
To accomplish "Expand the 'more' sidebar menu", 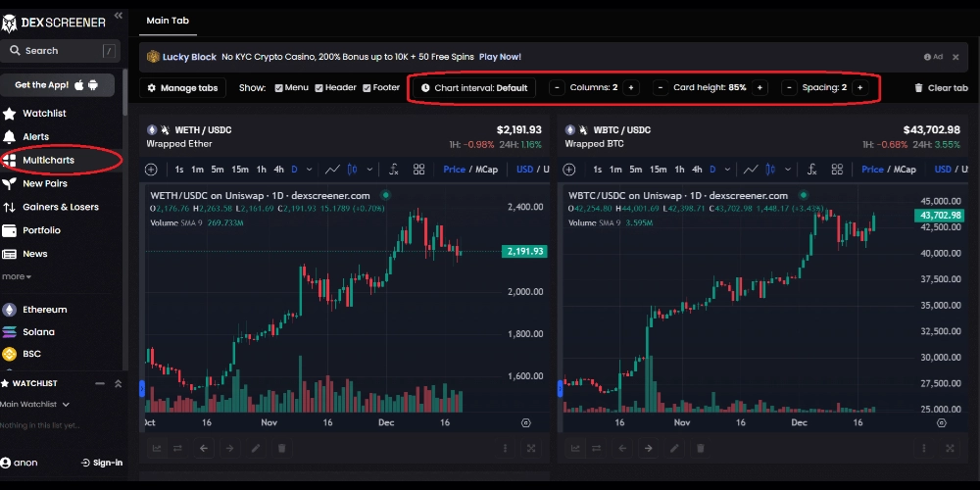I will pos(17,276).
